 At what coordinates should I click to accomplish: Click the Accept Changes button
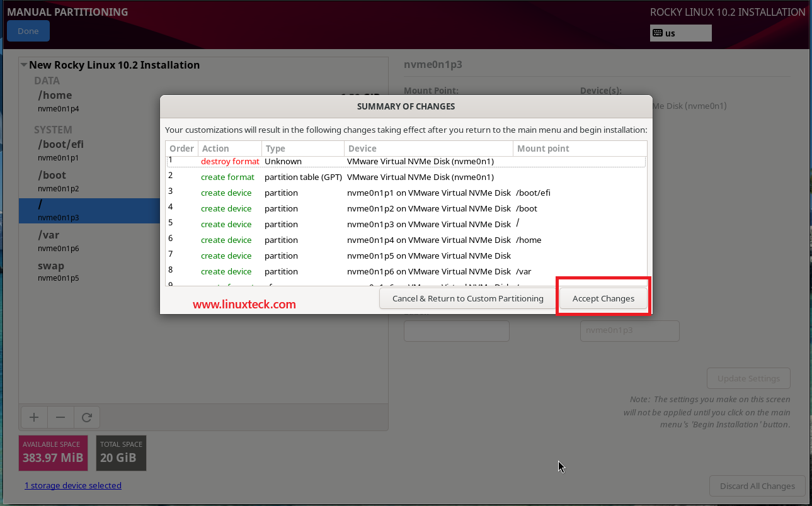603,298
